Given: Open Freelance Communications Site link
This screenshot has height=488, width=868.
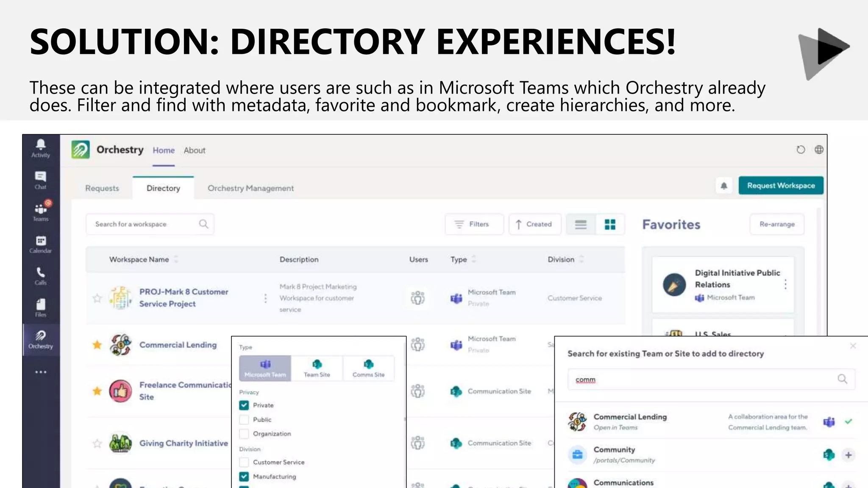Looking at the screenshot, I should click(185, 391).
